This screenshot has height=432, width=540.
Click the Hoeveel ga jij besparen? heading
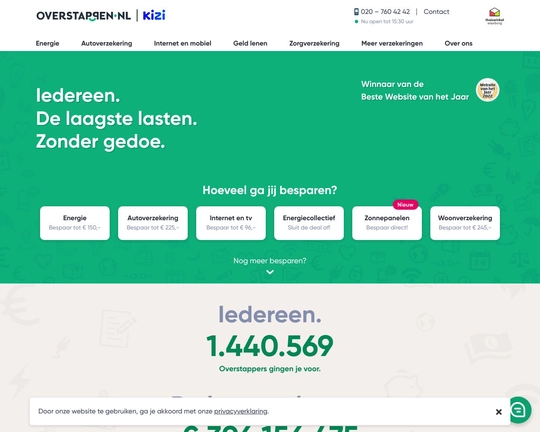pyautogui.click(x=270, y=190)
